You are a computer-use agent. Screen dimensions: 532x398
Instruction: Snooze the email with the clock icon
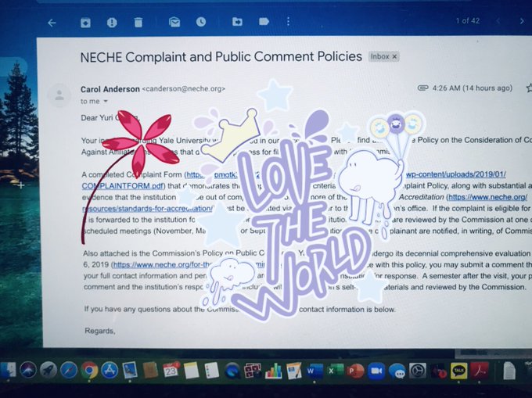(x=201, y=22)
